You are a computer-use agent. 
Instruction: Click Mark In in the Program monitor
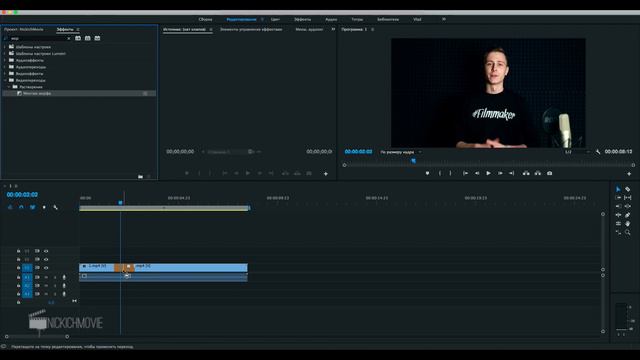440,173
